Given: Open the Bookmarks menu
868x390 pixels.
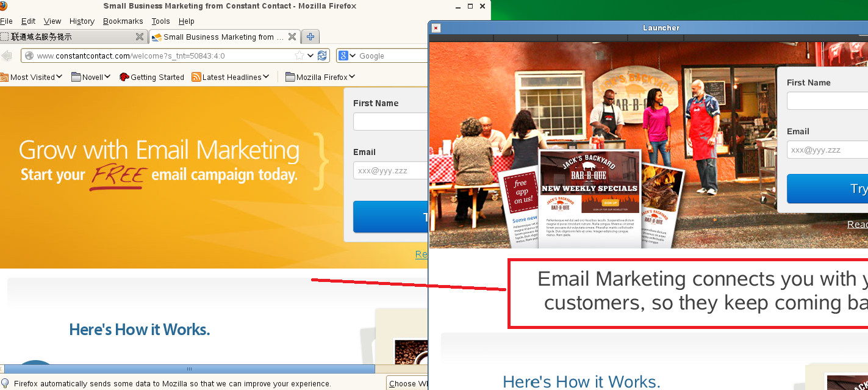Looking at the screenshot, I should pos(123,21).
